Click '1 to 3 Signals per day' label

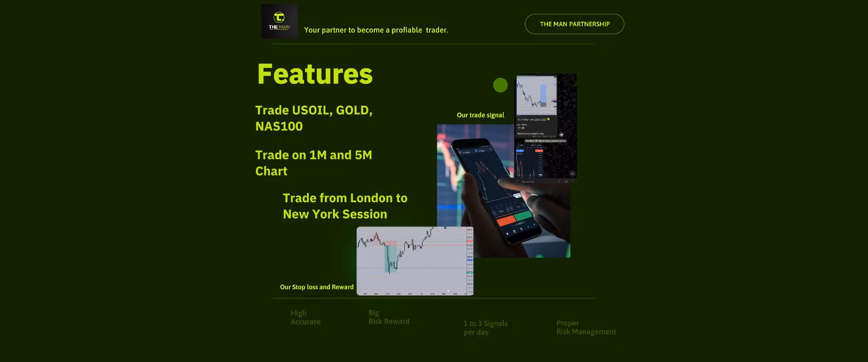point(485,328)
